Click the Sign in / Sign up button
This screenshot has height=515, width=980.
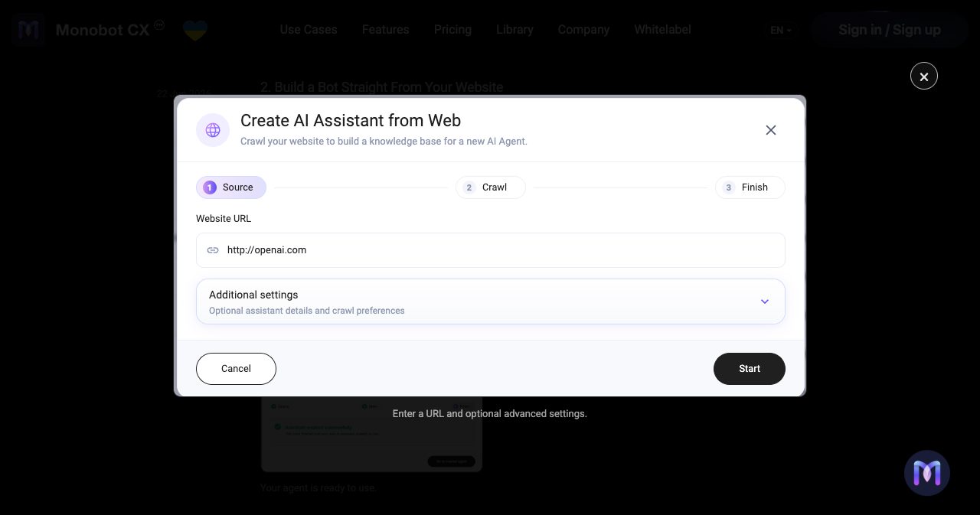pyautogui.click(x=890, y=30)
